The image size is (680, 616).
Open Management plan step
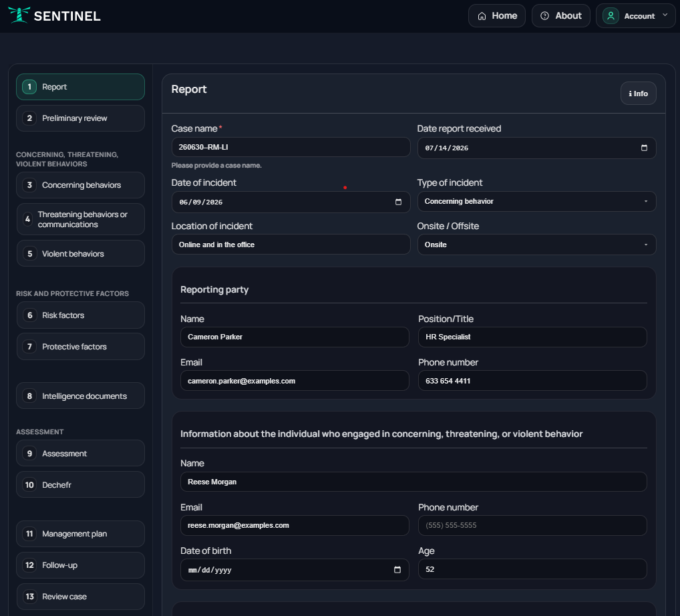80,534
